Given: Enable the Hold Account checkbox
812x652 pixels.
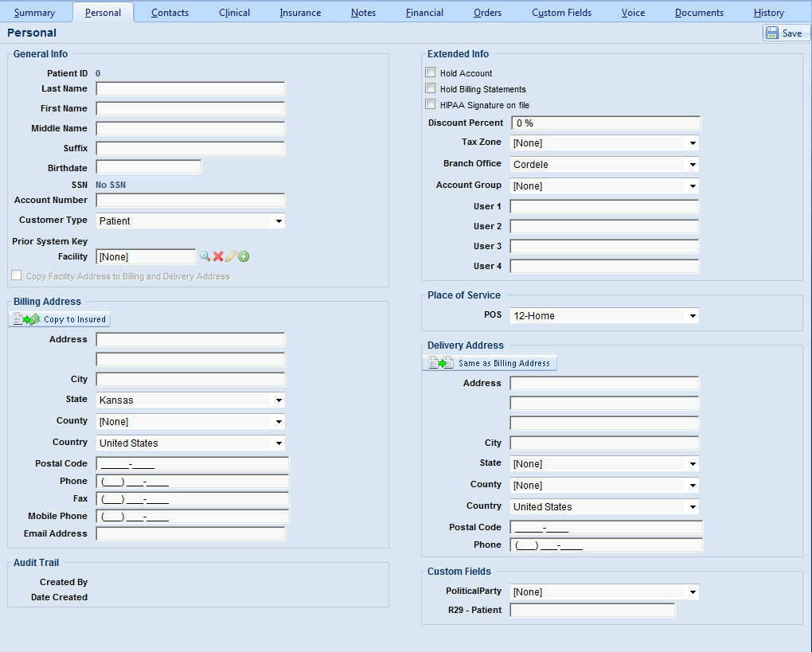Looking at the screenshot, I should click(429, 72).
